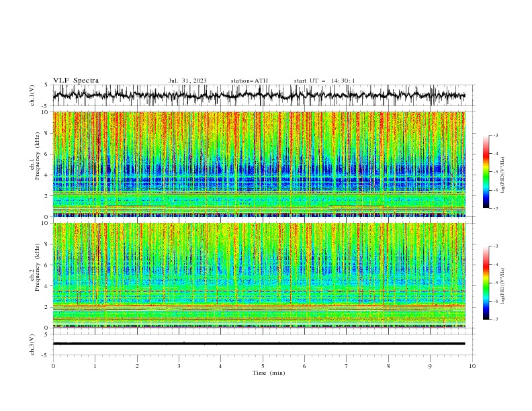Click the "-7" tick on ch.2 color bar
The width and height of the screenshot is (532, 411).
click(x=496, y=320)
